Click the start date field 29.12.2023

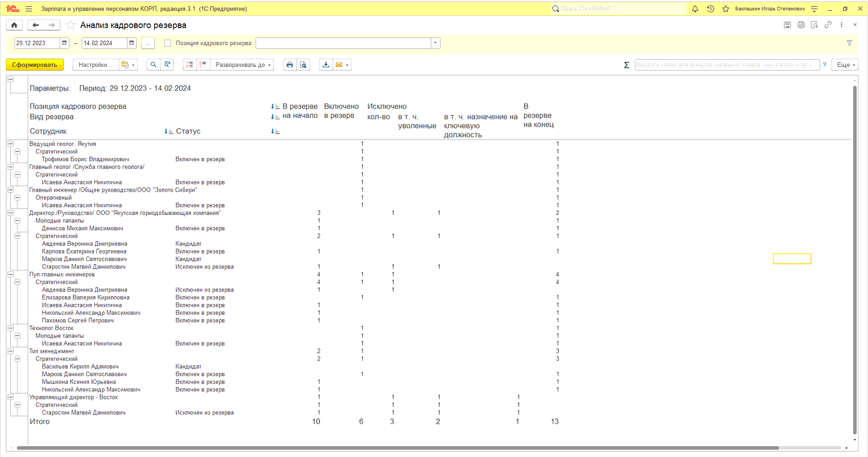pos(37,43)
